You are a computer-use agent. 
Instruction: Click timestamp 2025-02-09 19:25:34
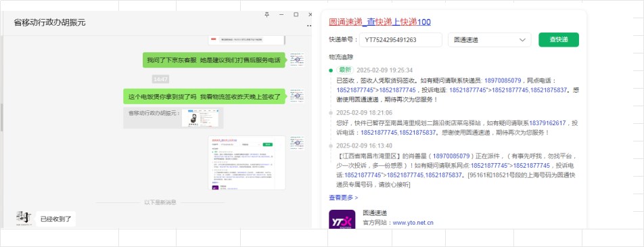coord(384,70)
